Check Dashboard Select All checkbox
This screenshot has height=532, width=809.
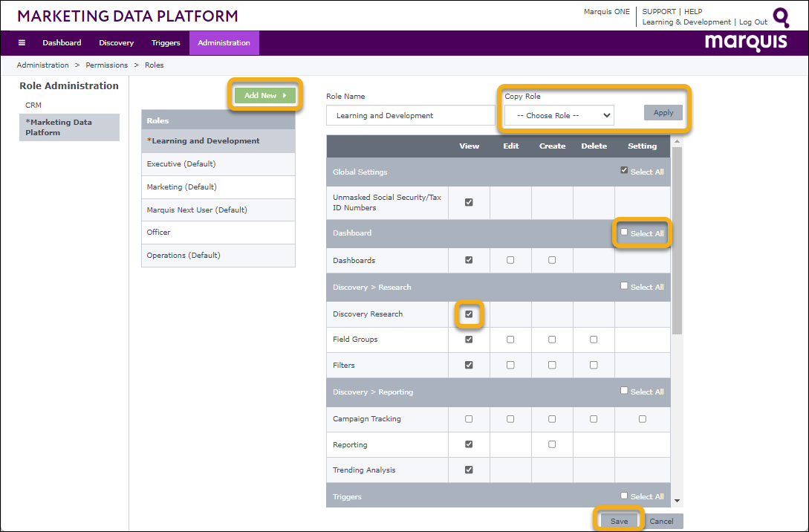click(x=624, y=233)
